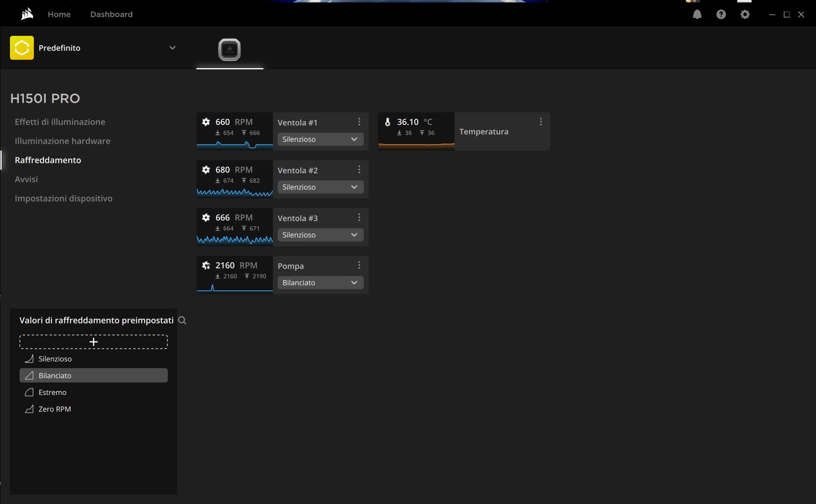Click the H150I PRO device title
Image resolution: width=816 pixels, height=504 pixels.
coord(45,98)
